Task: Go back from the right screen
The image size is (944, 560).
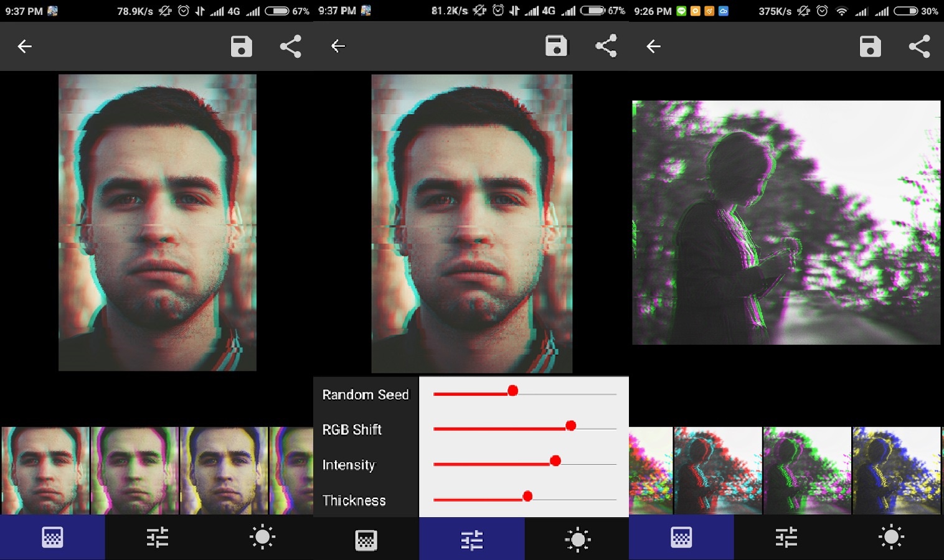Action: coord(653,46)
